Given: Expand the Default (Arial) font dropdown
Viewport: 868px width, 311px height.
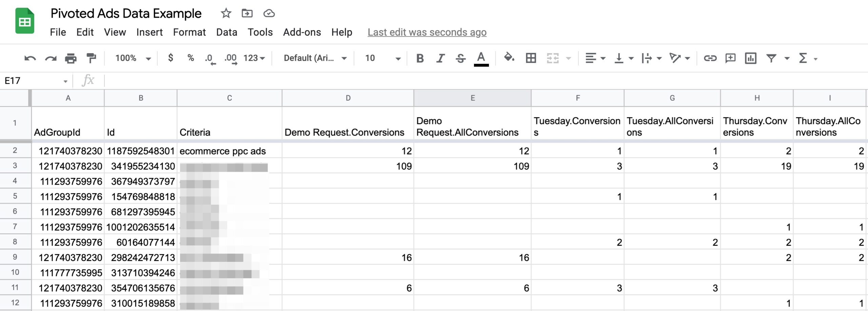Looking at the screenshot, I should [315, 58].
